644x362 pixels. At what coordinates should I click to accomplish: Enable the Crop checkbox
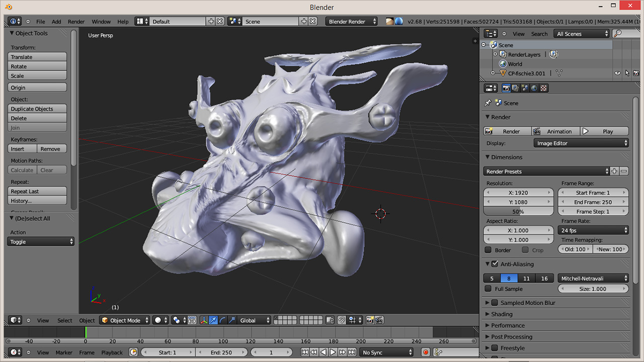pos(525,250)
